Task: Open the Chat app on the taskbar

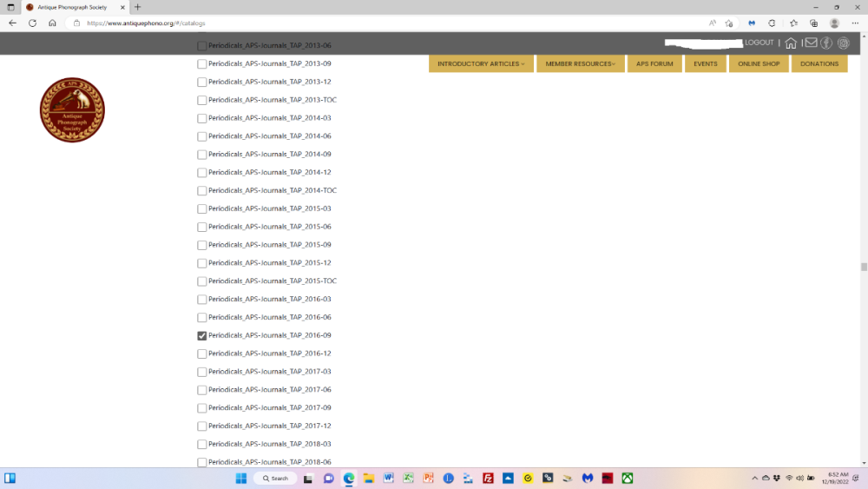Action: pos(329,479)
